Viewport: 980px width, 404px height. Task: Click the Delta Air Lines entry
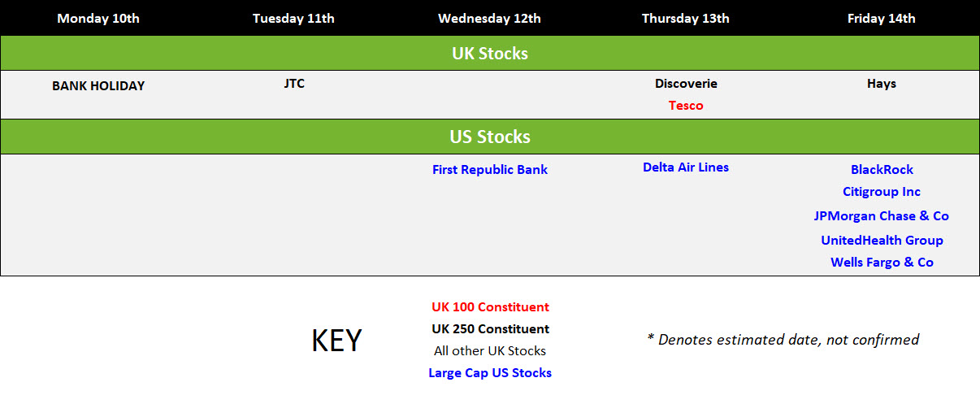click(686, 167)
